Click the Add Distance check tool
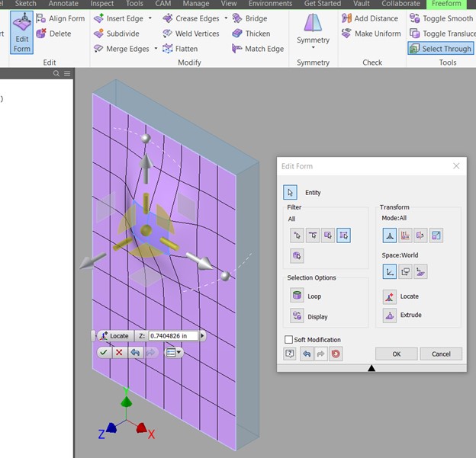476x458 pixels. [x=370, y=18]
